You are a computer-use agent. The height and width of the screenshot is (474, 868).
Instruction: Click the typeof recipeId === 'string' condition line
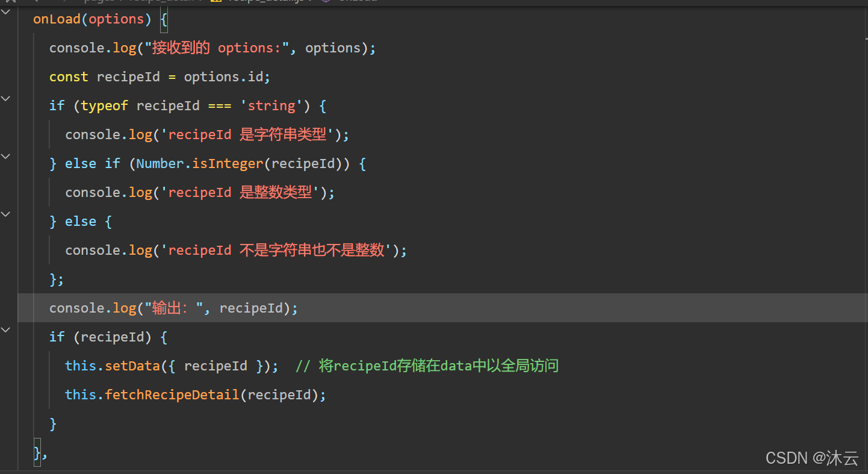coord(188,106)
